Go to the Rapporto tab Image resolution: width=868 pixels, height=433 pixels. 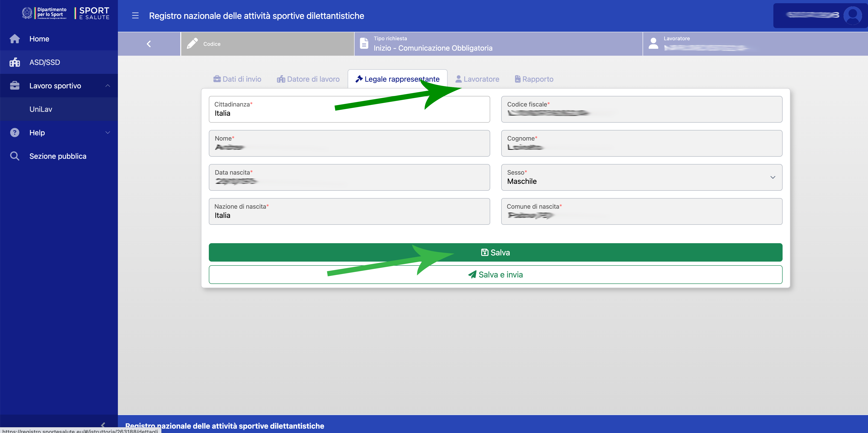pos(534,79)
